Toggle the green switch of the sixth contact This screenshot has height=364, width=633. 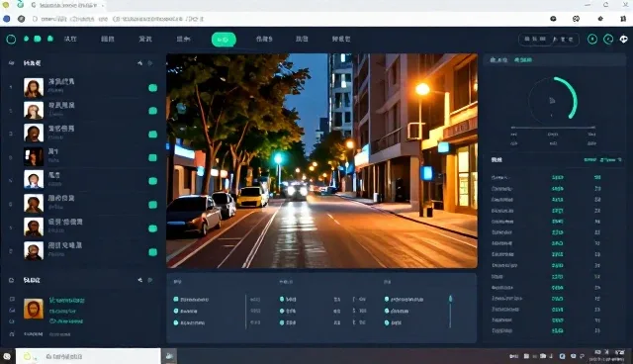pos(152,205)
